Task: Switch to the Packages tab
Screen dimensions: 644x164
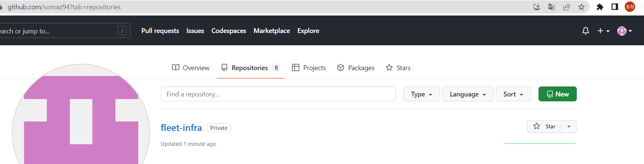Action: click(356, 68)
